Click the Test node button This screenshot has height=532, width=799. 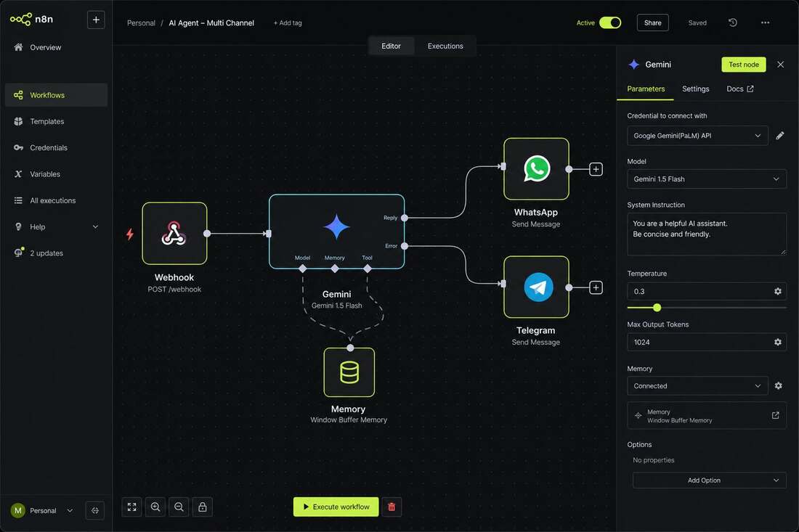click(x=744, y=65)
